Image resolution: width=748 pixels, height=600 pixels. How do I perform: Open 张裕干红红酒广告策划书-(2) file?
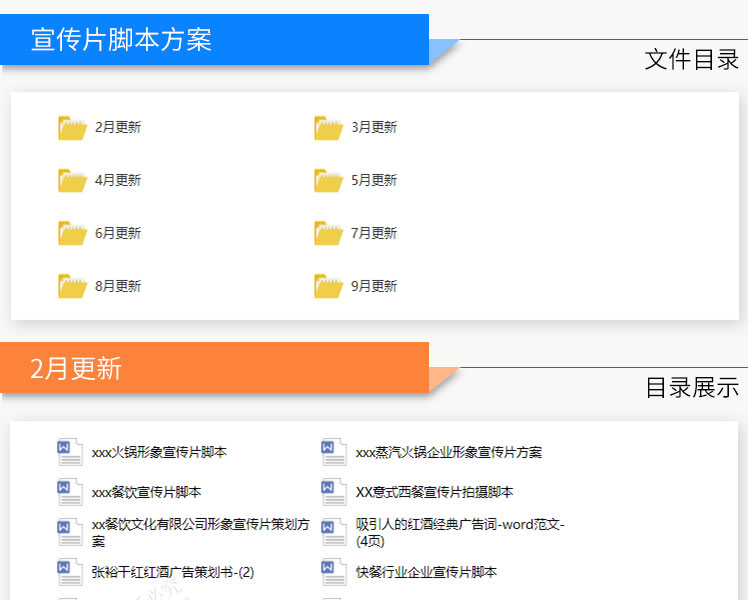point(172,572)
